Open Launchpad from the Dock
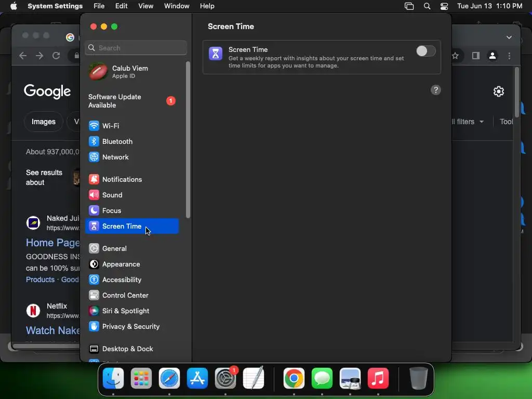 141,378
